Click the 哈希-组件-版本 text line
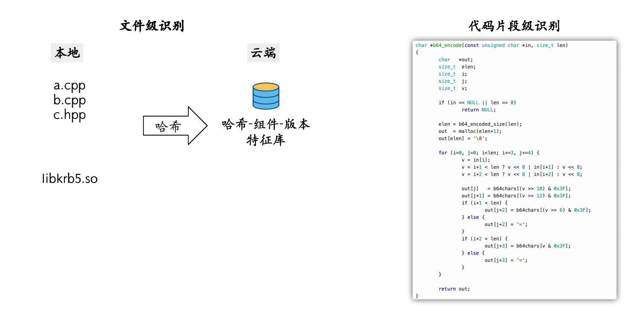This screenshot has height=314, width=644. 266,125
